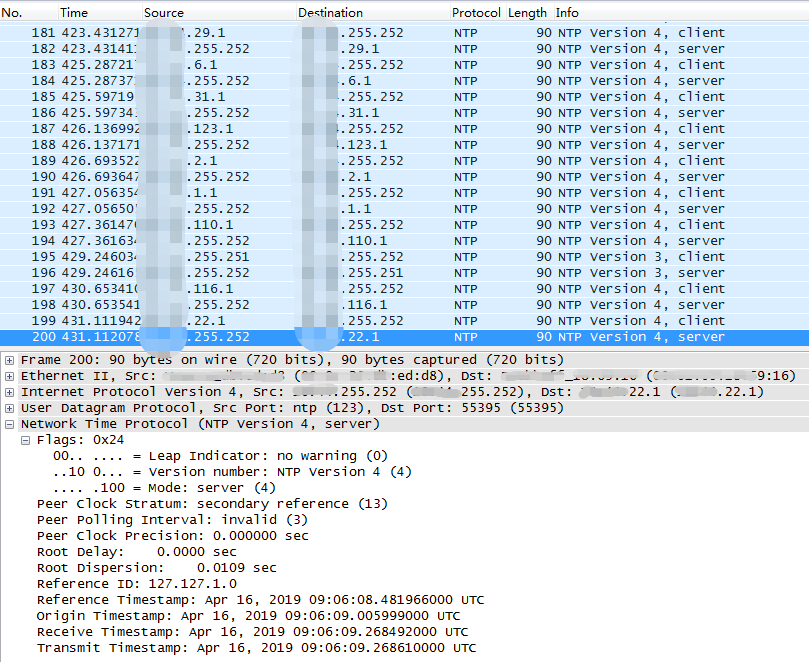Select the Origin Timestamp field
This screenshot has width=809, height=662.
(248, 616)
